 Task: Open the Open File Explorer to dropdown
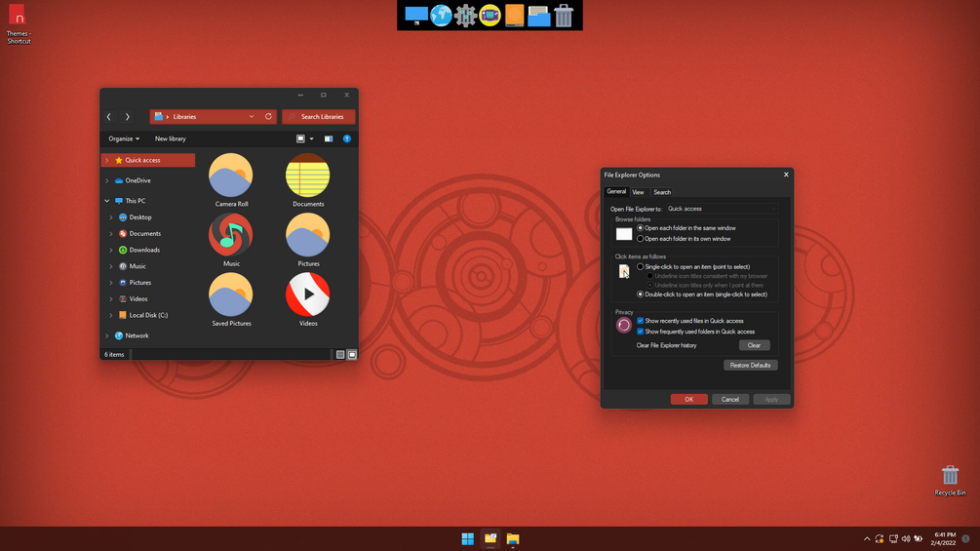[x=722, y=209]
